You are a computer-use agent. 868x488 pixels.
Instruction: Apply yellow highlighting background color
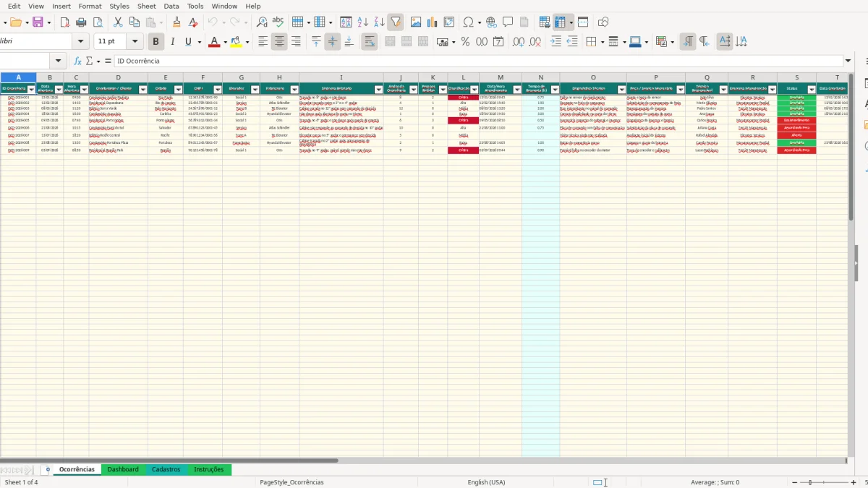coord(236,42)
